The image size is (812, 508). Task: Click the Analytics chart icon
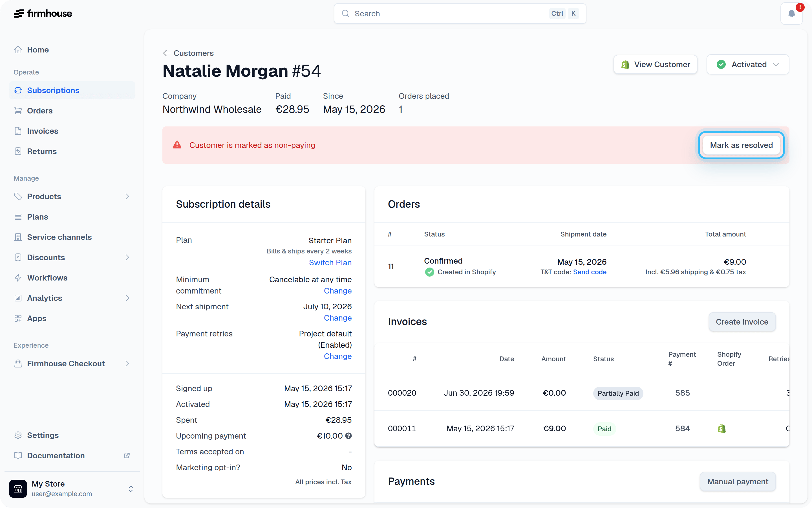[x=18, y=298]
